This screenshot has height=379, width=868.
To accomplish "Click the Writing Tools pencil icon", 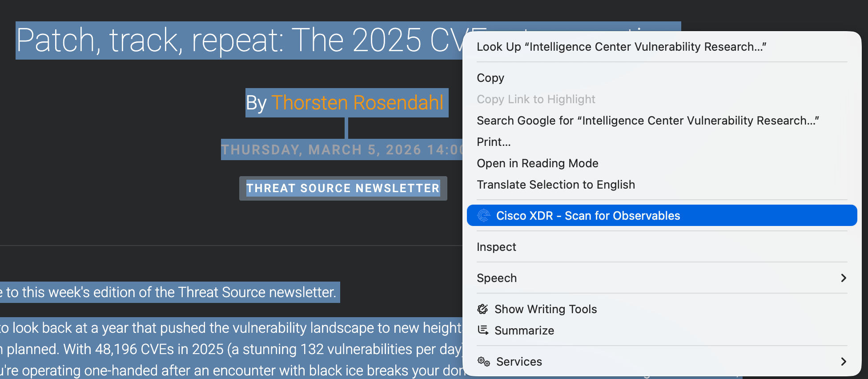I will (482, 309).
